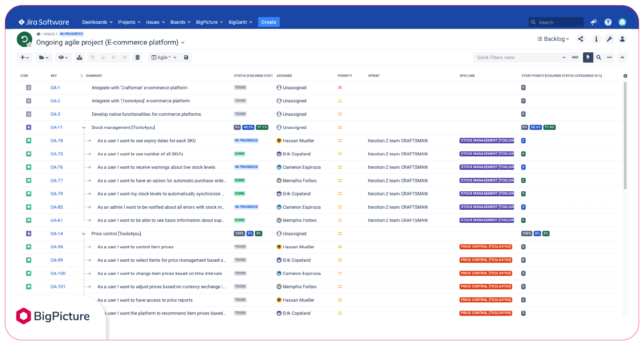This screenshot has height=349, width=644.
Task: Click the Done status of OA-79
Action: click(x=240, y=193)
